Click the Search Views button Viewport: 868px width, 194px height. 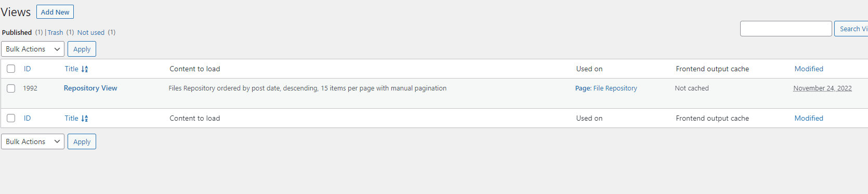click(851, 29)
